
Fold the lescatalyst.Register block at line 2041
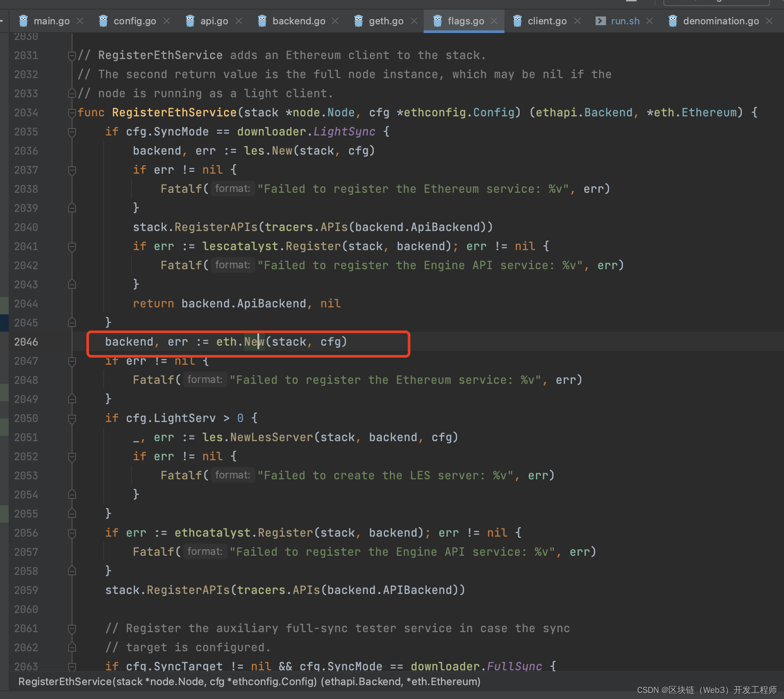pos(72,247)
